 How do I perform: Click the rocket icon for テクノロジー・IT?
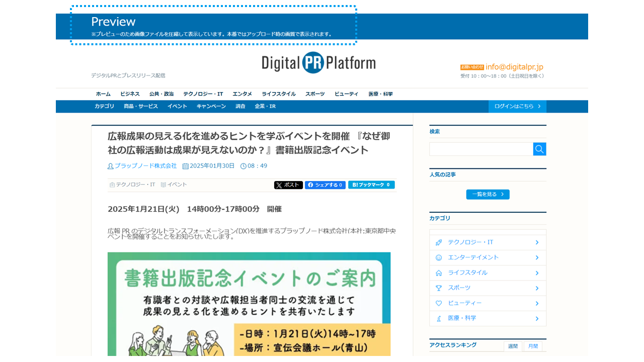(439, 242)
